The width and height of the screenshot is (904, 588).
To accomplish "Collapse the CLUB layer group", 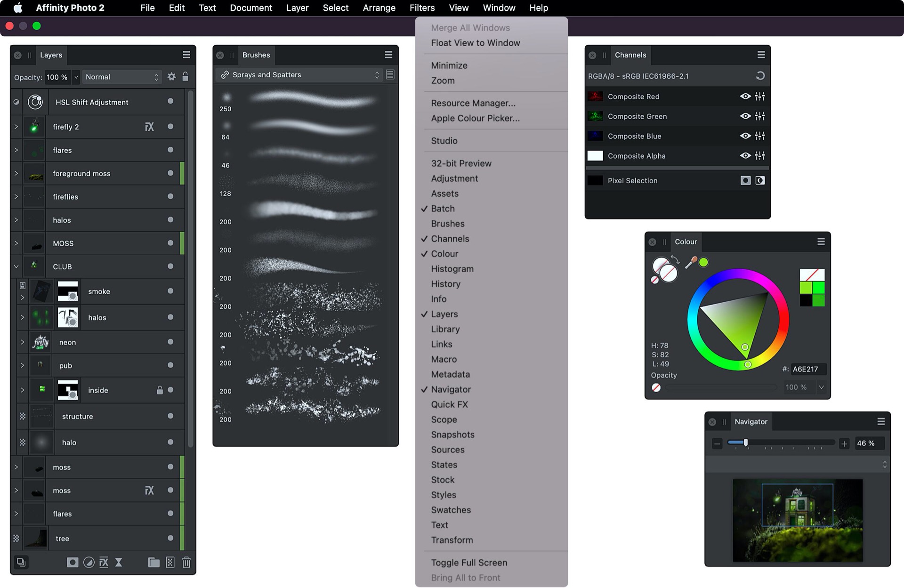I will [16, 266].
